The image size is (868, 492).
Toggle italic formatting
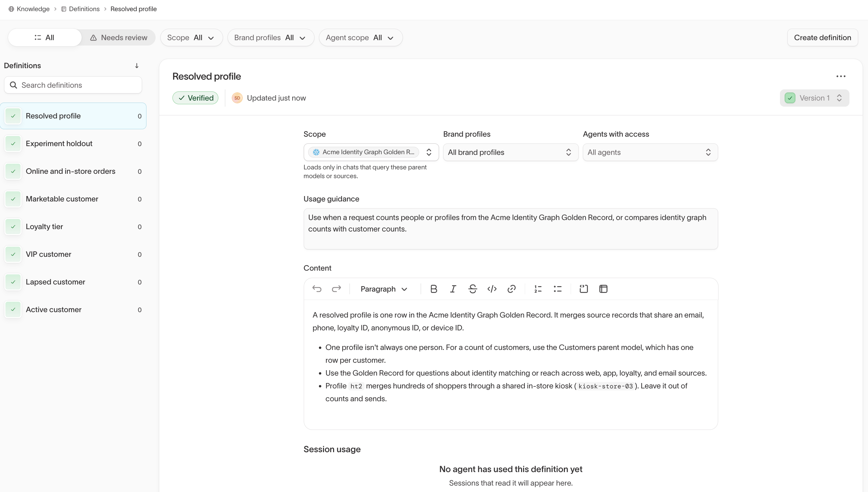(x=453, y=289)
